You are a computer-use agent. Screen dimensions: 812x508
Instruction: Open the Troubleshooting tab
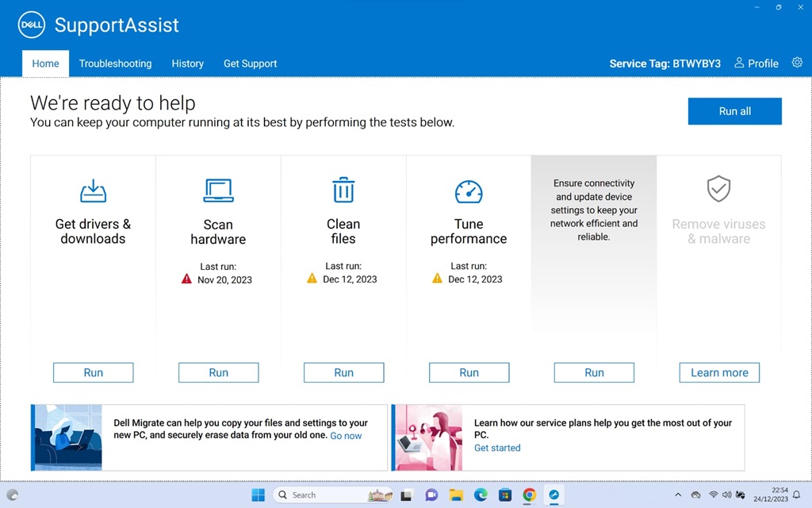115,63
